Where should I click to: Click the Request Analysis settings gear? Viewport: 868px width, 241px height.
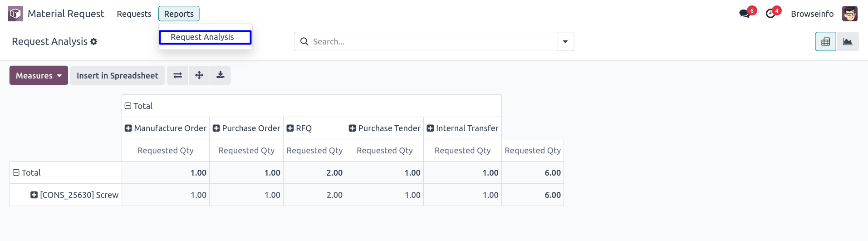[94, 42]
